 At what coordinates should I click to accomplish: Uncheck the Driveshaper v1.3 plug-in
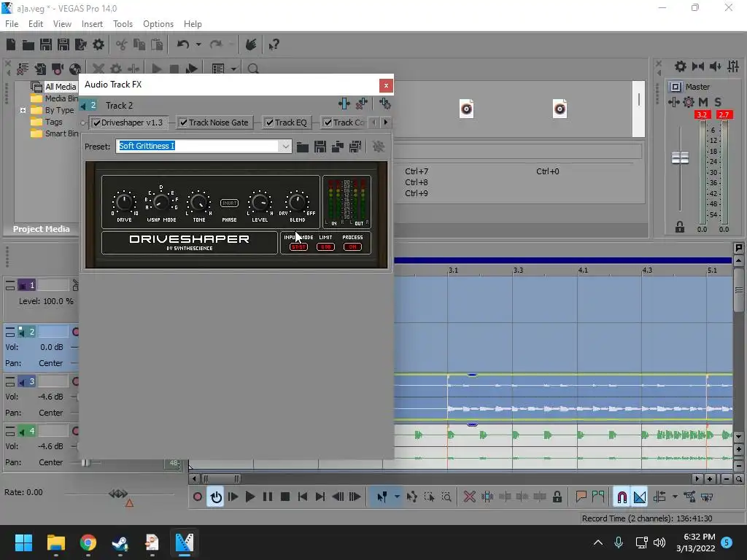tap(97, 122)
